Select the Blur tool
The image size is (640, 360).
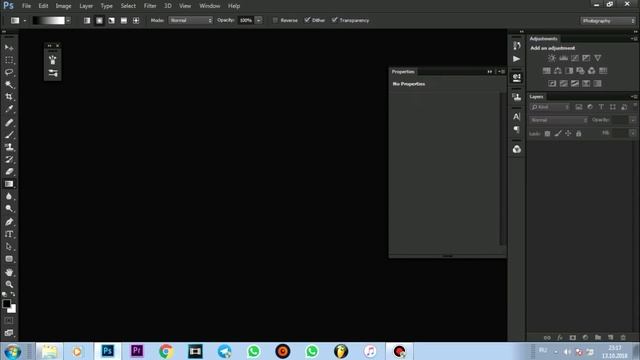(9, 196)
